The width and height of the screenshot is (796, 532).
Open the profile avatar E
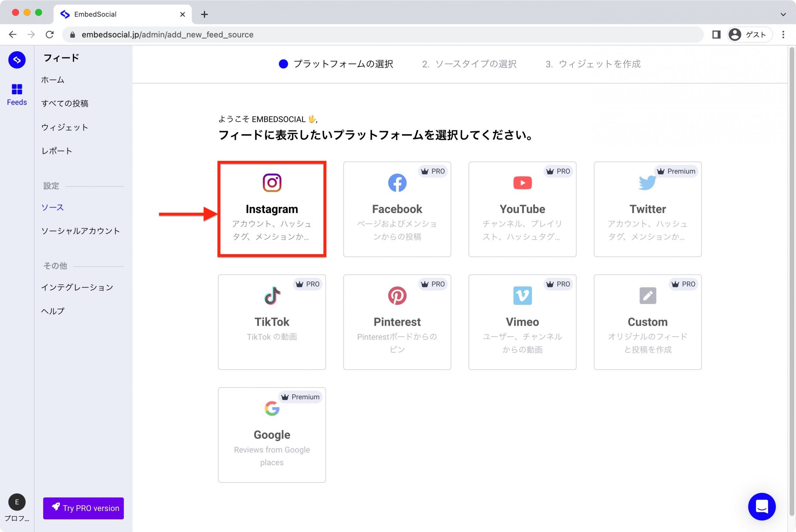16,502
